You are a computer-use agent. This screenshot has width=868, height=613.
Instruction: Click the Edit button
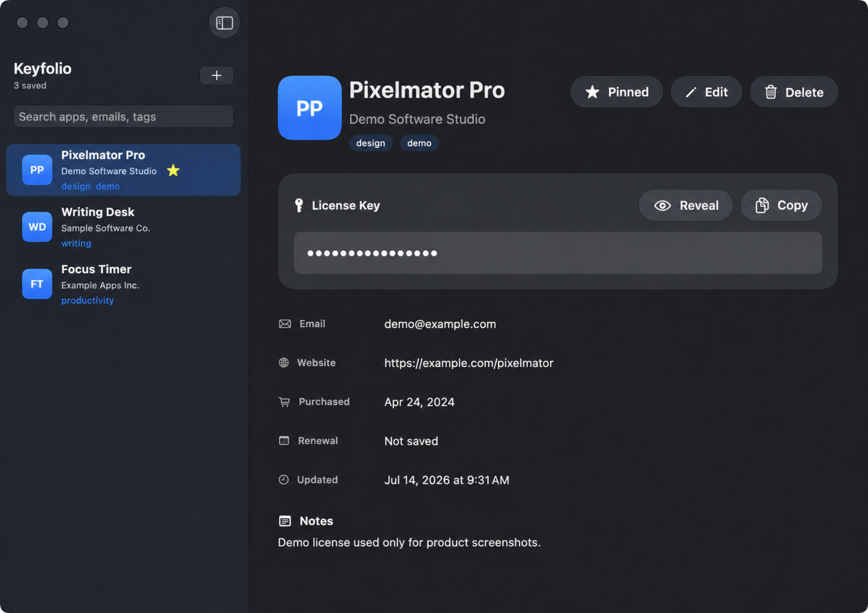pyautogui.click(x=706, y=92)
